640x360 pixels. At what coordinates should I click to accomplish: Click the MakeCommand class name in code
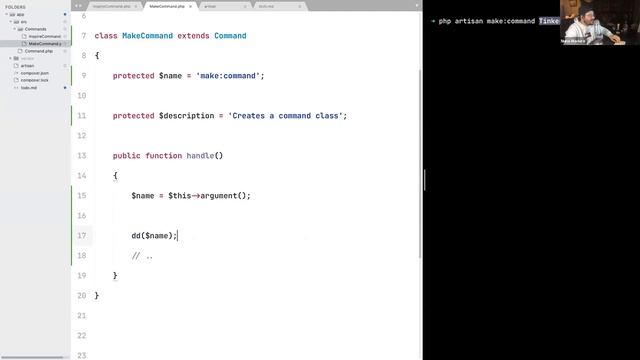[147, 36]
